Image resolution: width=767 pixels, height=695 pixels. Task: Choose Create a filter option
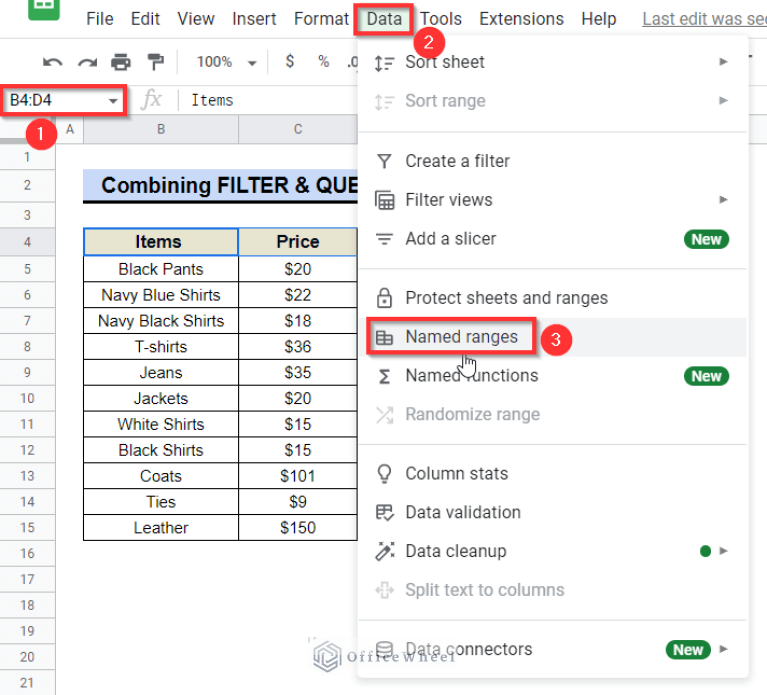(552, 161)
